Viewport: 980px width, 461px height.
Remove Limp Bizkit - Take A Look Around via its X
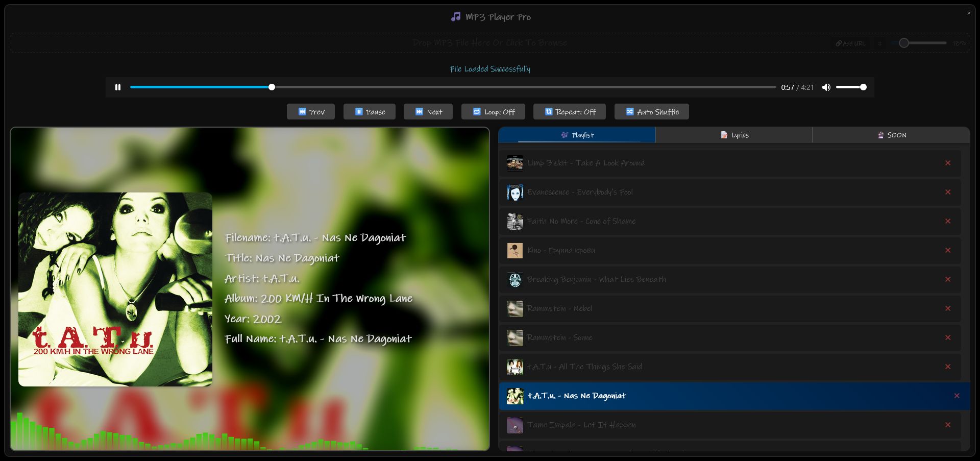[x=947, y=162]
